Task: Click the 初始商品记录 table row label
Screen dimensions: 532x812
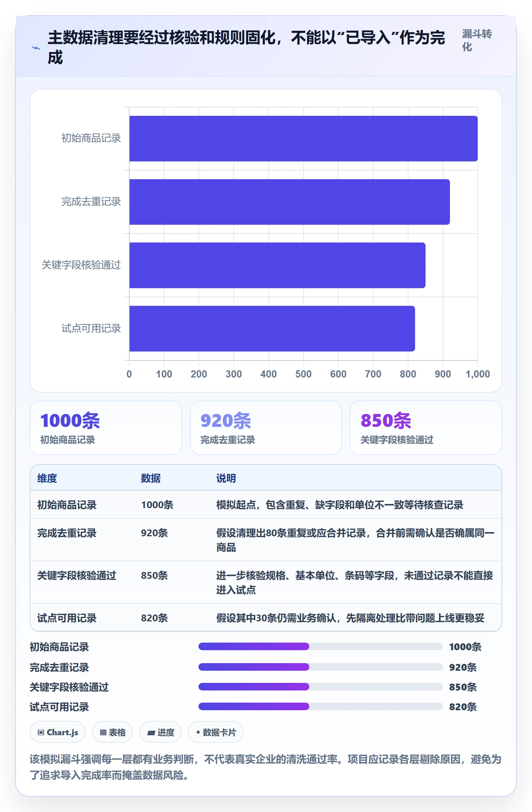Action: point(67,505)
